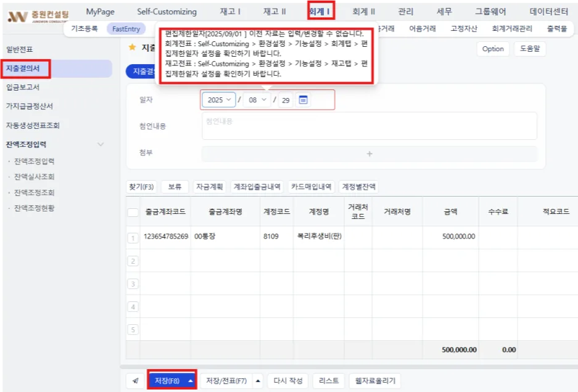Viewport: 578px width, 392px height.
Task: Open the 잔액실사조회 sub-item
Action: pos(35,177)
